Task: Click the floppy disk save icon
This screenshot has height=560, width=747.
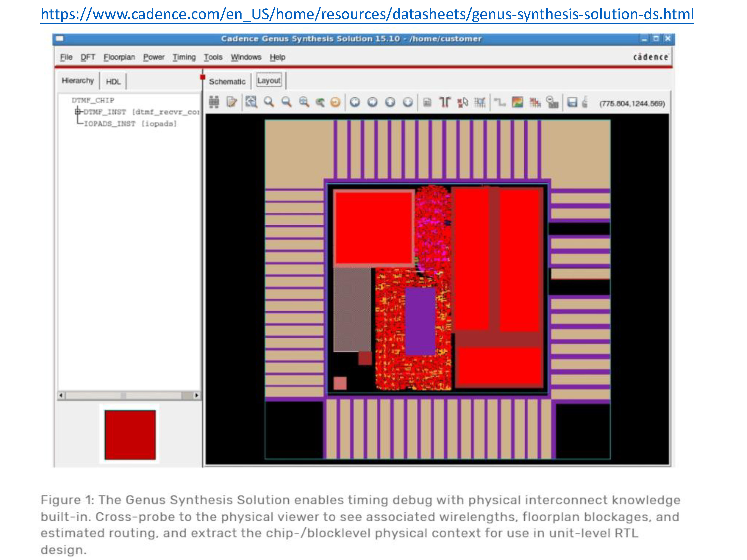Action: [572, 102]
